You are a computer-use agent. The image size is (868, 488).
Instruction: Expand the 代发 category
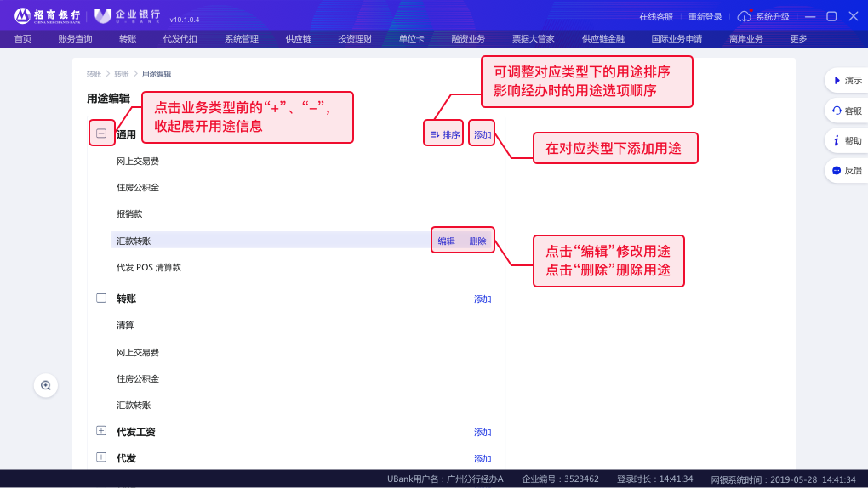101,457
